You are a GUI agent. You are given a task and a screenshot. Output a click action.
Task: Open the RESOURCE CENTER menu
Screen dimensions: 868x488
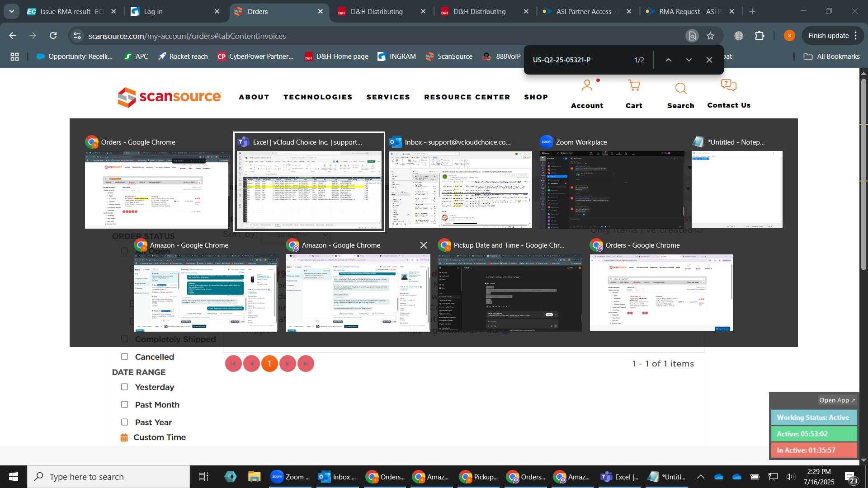pos(467,97)
